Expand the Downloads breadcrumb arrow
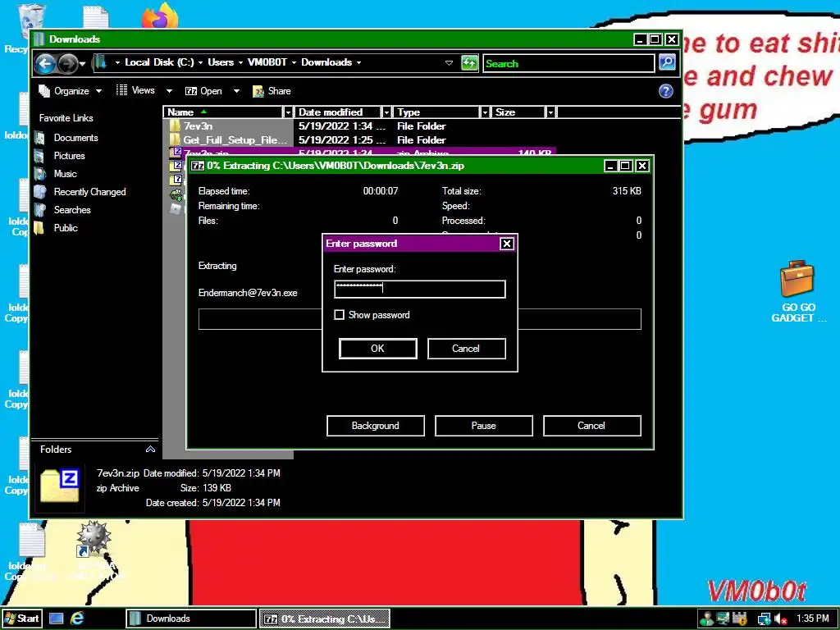 tap(359, 62)
